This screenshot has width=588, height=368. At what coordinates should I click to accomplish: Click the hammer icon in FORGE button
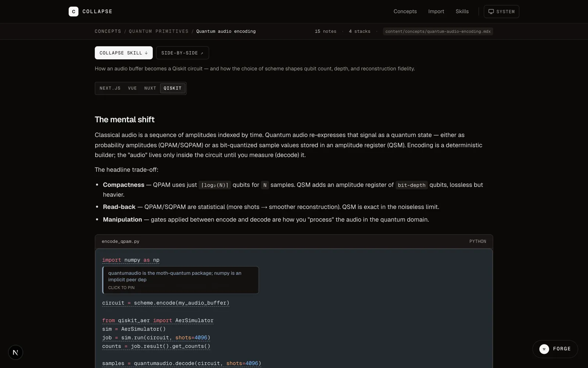coord(544,349)
